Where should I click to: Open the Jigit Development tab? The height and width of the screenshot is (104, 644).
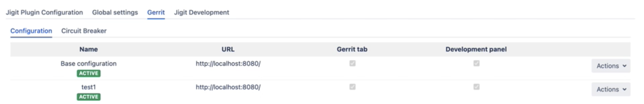point(201,12)
